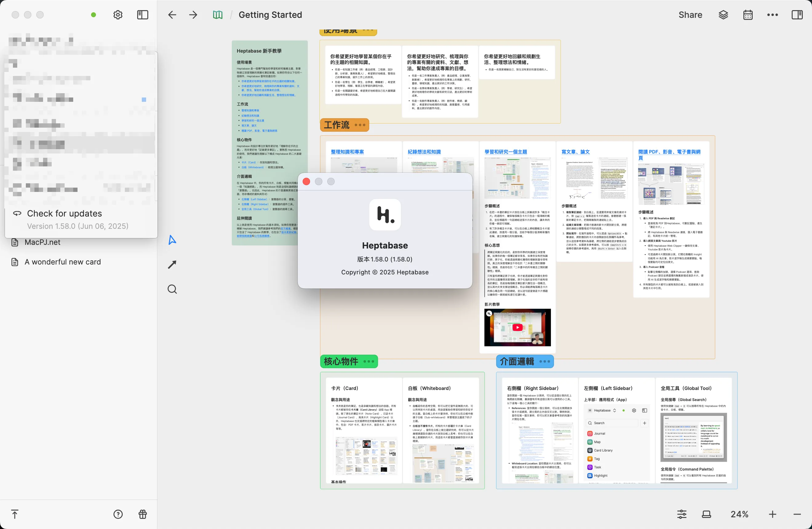Click Search field in Left Sidebar card screenshot

tap(612, 423)
